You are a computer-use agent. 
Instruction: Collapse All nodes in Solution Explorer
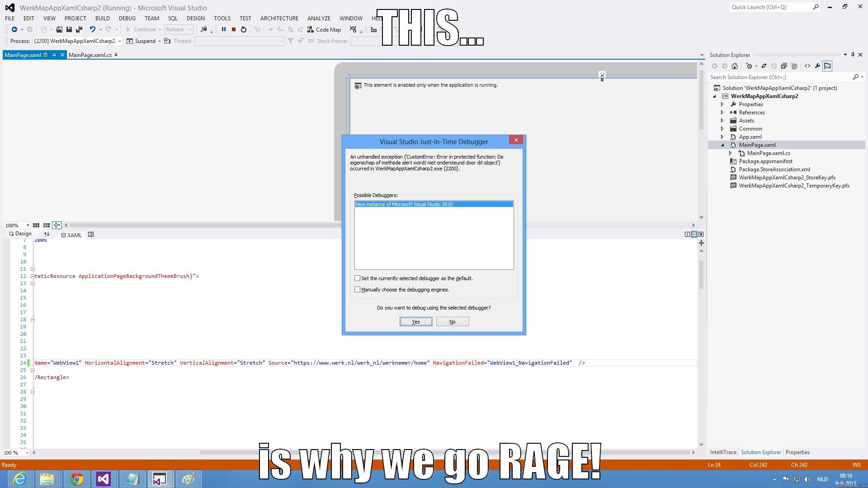coord(784,66)
